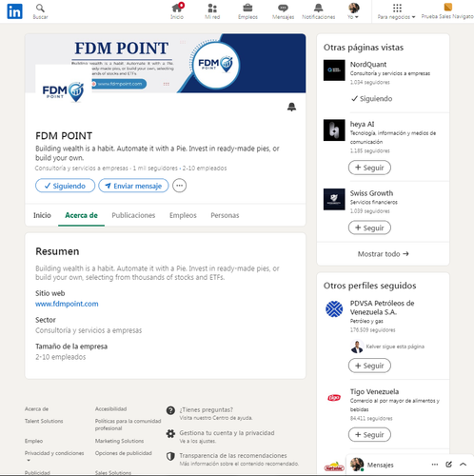The height and width of the screenshot is (476, 474).
Task: Click Kelver's profile picture
Action: tap(357, 347)
